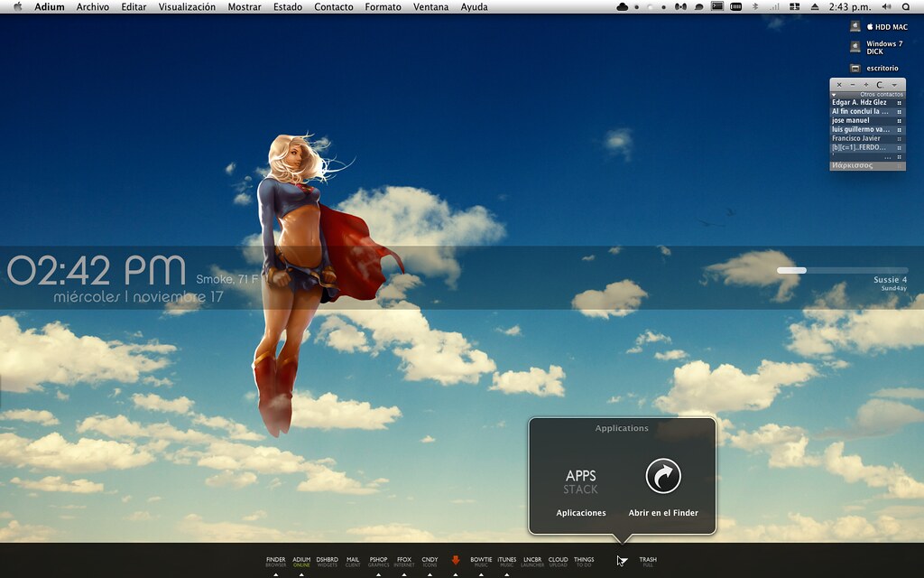This screenshot has height=578, width=924.
Task: Select contact Edgar A. Hdz Glez
Action: point(867,103)
